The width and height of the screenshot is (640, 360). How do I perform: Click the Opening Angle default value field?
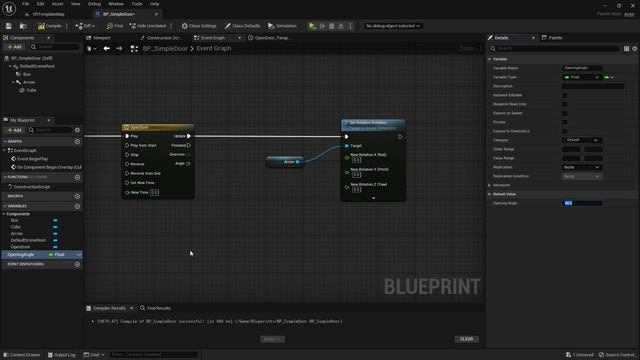click(x=582, y=203)
